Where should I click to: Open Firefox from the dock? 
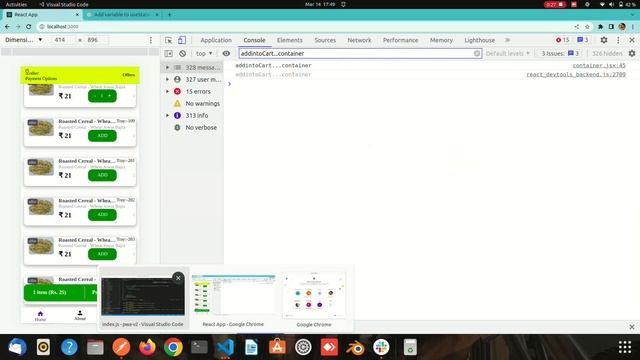[147, 347]
